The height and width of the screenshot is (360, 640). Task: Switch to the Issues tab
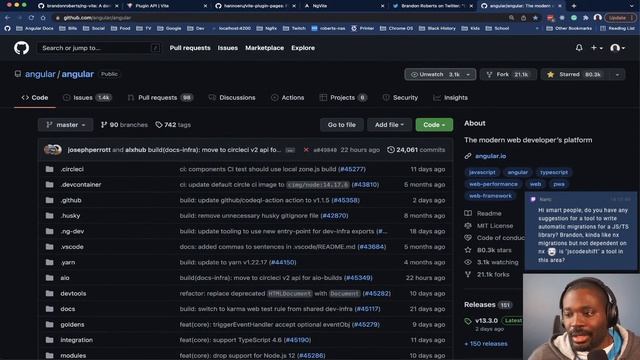coord(87,98)
